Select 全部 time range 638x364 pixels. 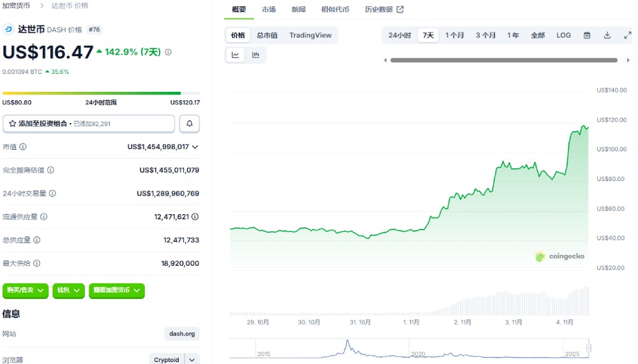[x=537, y=36]
